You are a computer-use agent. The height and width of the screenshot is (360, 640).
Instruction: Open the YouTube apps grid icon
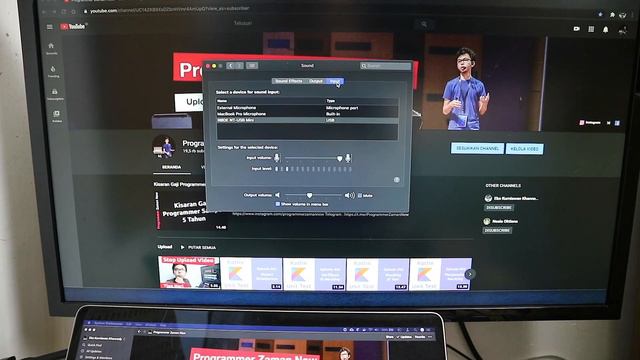(x=591, y=29)
